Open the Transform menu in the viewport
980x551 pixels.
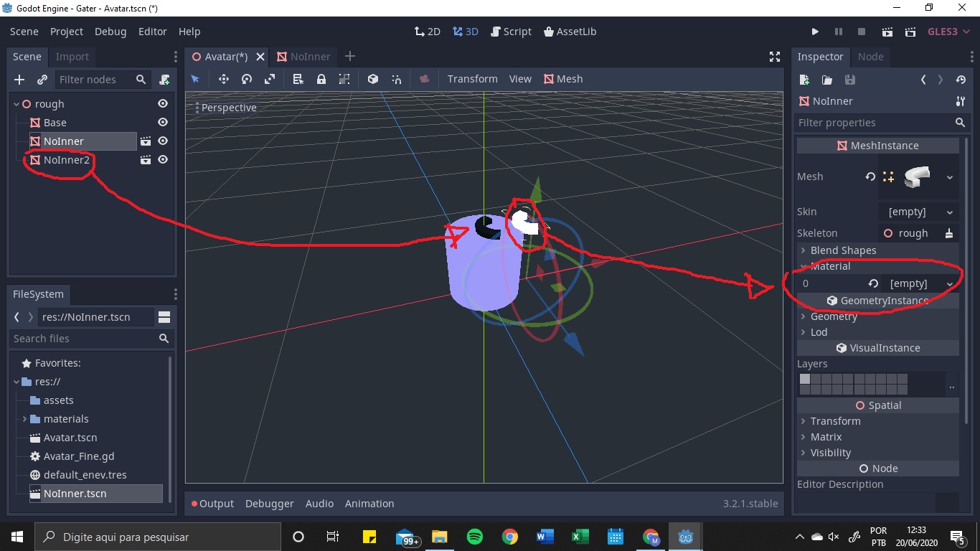[472, 79]
